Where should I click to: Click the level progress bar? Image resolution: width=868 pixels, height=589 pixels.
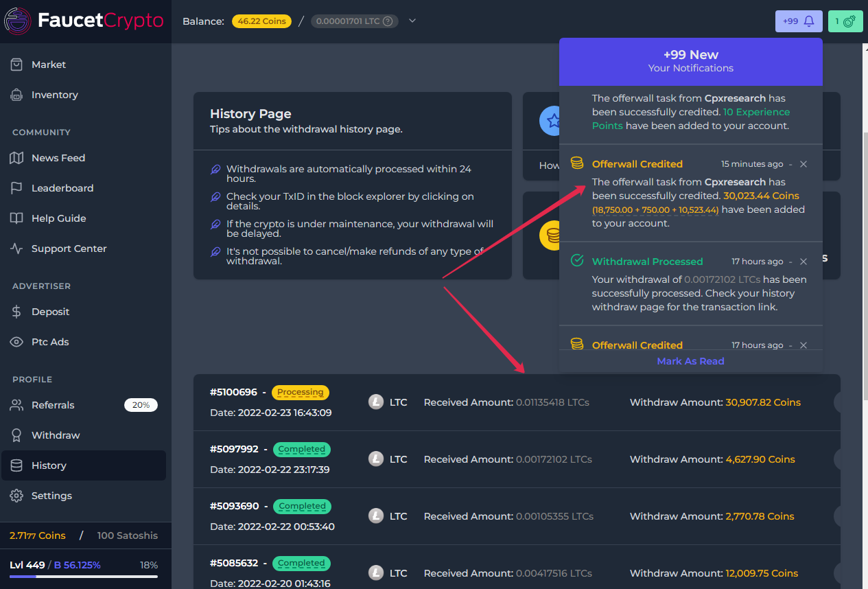coord(84,577)
